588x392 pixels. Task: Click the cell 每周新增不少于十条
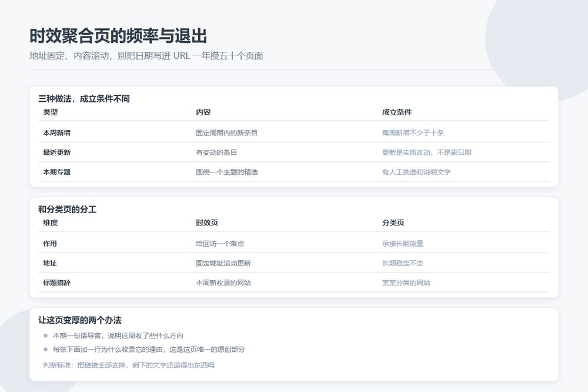pyautogui.click(x=413, y=133)
